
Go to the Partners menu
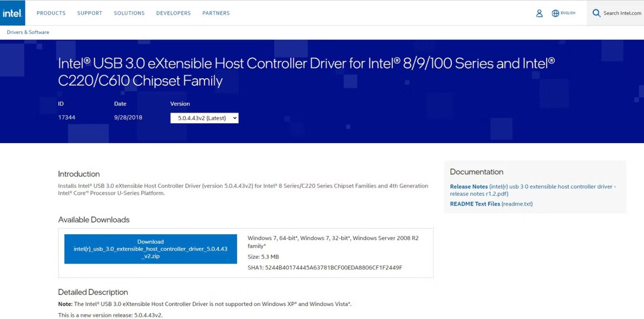point(216,13)
